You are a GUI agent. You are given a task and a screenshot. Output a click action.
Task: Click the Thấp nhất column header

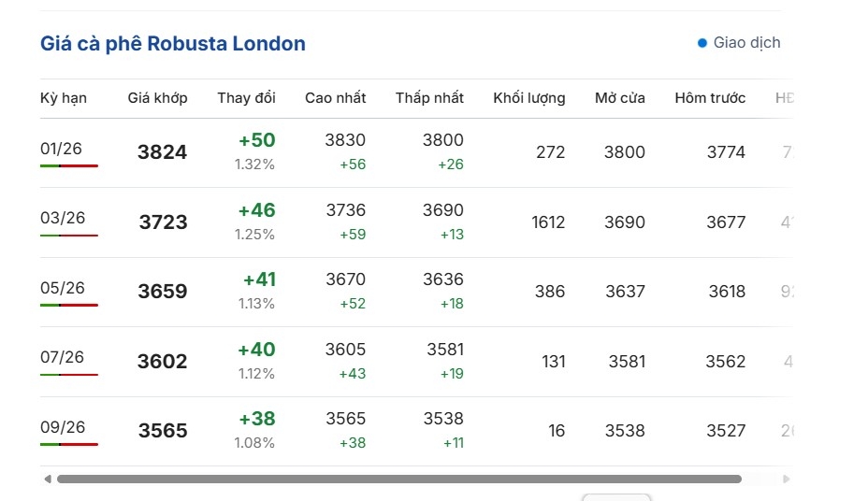point(429,98)
